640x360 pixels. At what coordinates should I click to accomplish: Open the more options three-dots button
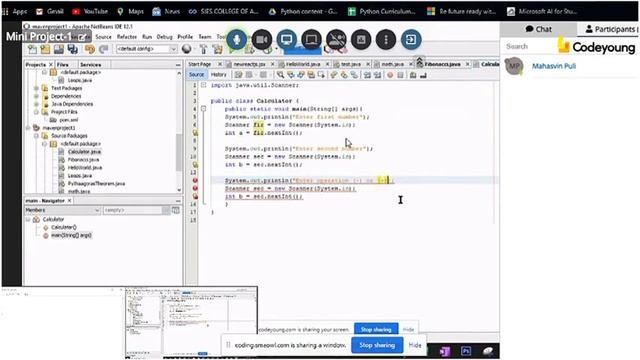coord(386,40)
